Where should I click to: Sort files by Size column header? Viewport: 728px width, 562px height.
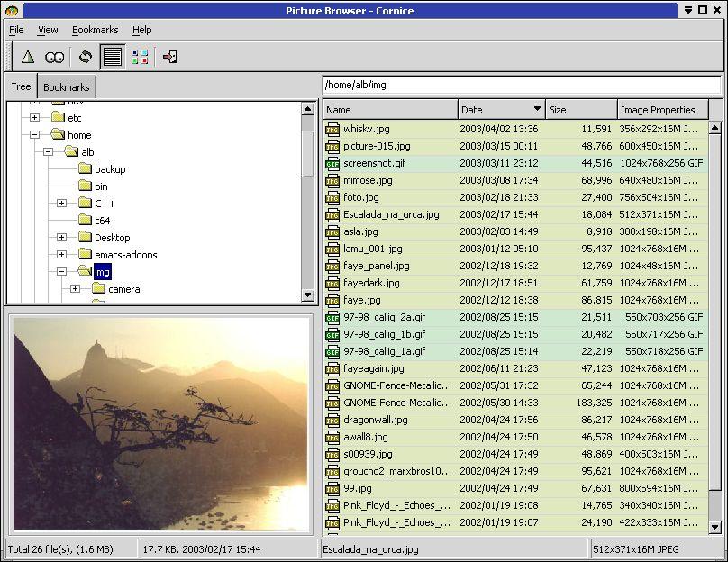pyautogui.click(x=581, y=110)
